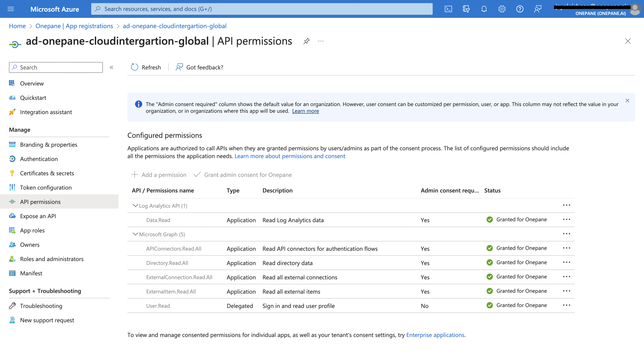Click ExternalConnection.Read.All permission name
The width and height of the screenshot is (644, 364).
tap(179, 277)
